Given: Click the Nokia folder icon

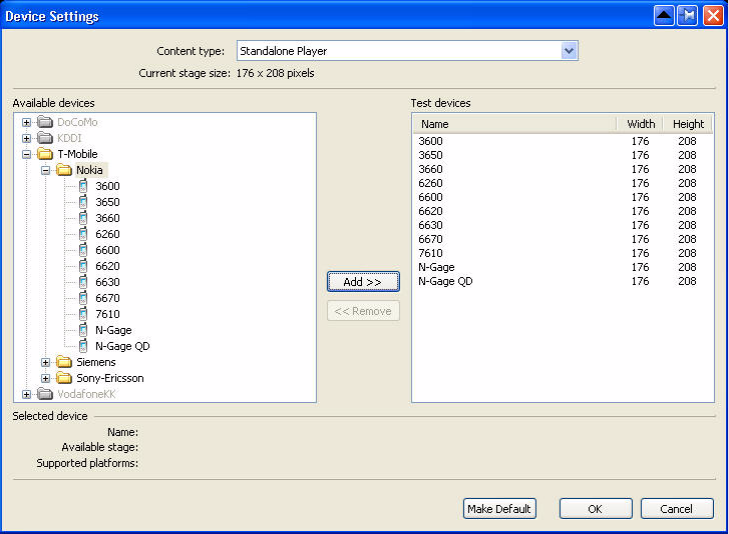Looking at the screenshot, I should pyautogui.click(x=64, y=170).
